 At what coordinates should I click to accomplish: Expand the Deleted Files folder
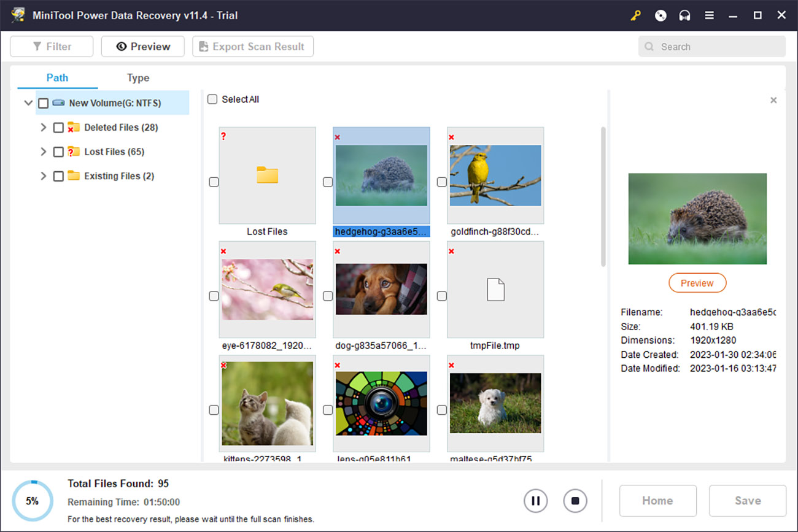tap(43, 127)
